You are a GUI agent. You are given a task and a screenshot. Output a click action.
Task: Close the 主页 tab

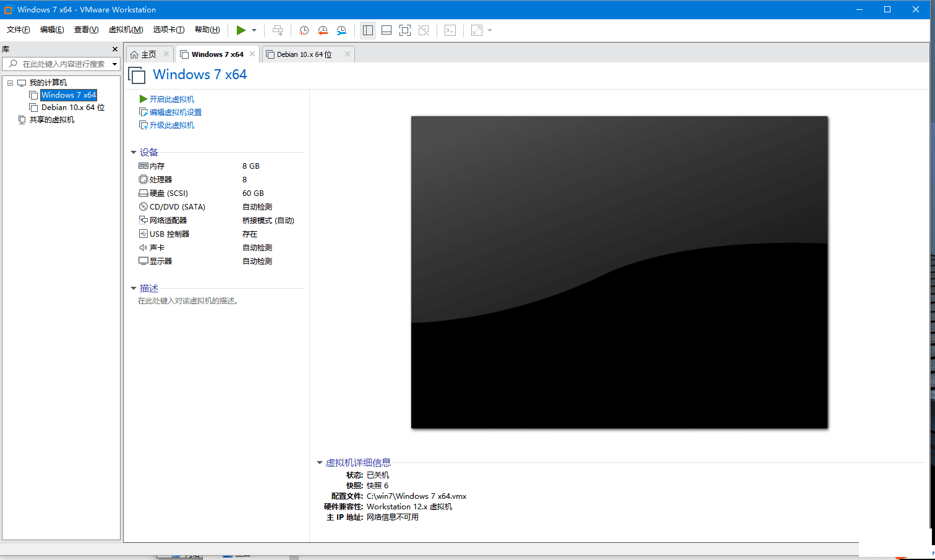tap(166, 54)
